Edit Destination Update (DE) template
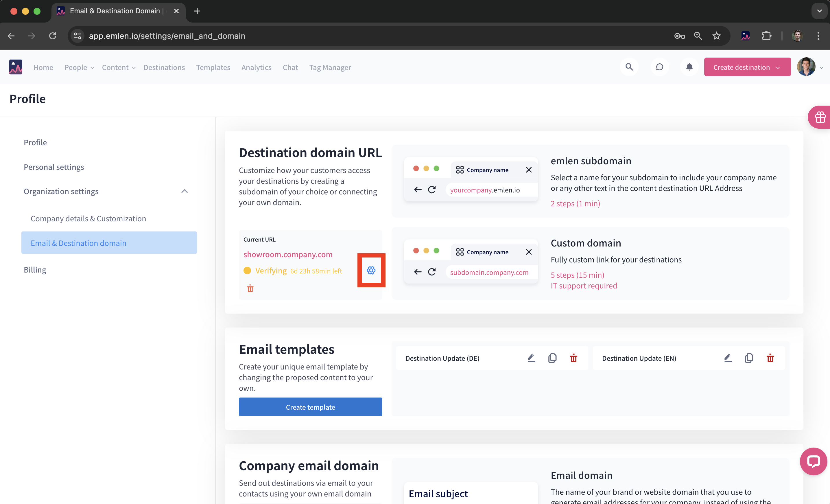 pyautogui.click(x=531, y=358)
